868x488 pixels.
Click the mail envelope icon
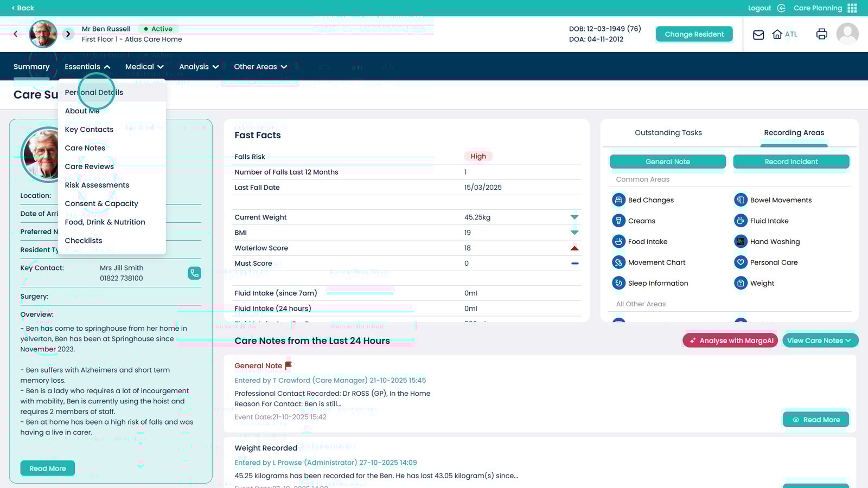point(758,35)
